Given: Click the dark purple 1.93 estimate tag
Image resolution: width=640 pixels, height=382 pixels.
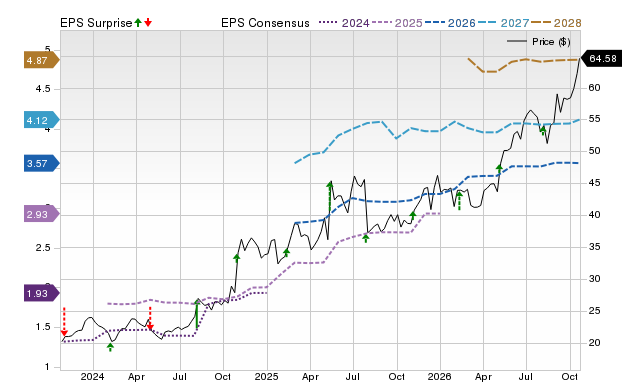Looking at the screenshot, I should pos(42,293).
